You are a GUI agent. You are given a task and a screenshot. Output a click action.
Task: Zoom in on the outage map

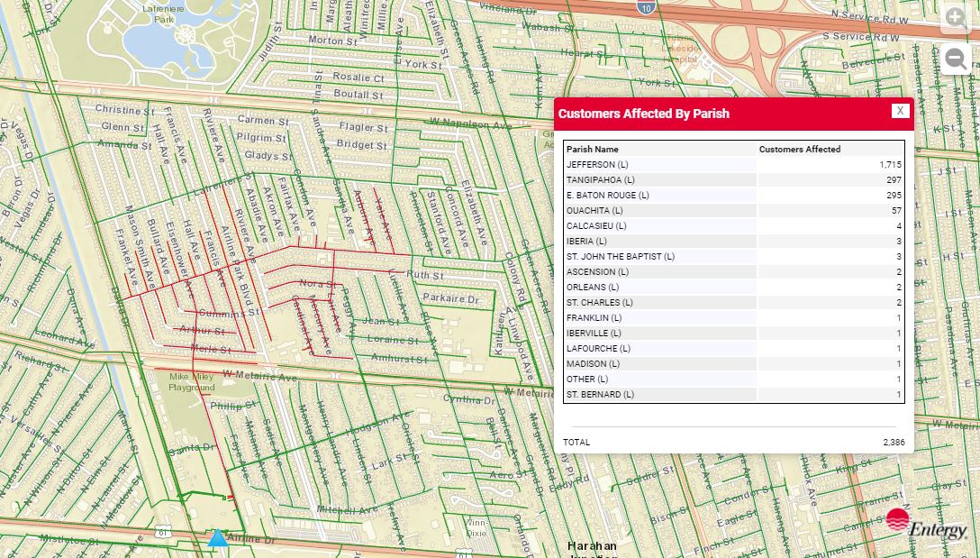coord(956,17)
